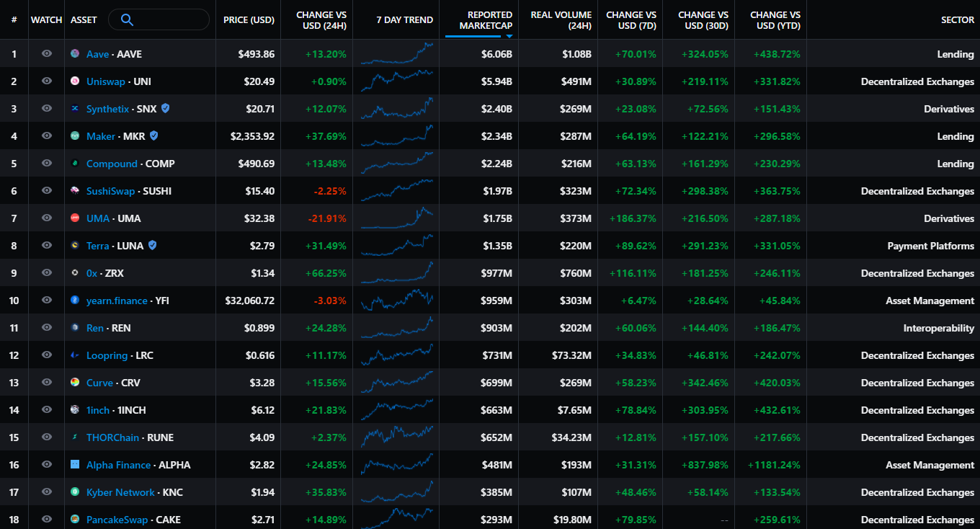Click the THORChain RUNE logo

[73, 437]
